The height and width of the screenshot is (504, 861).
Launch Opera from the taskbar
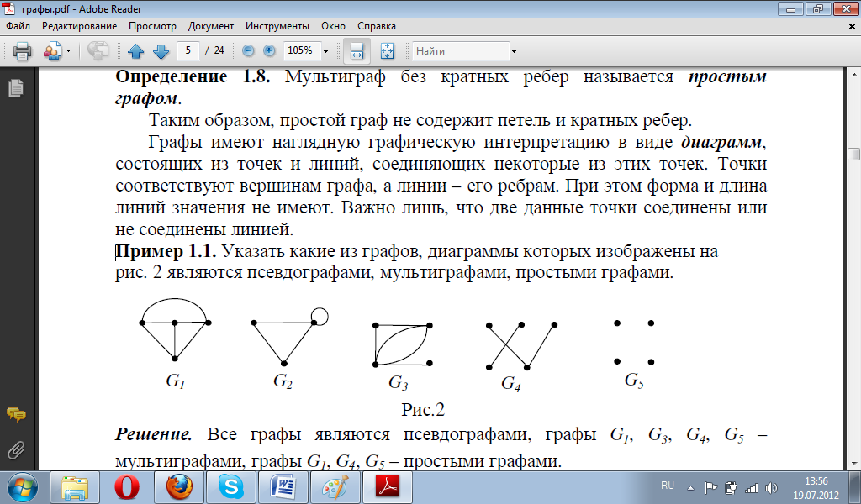point(127,487)
